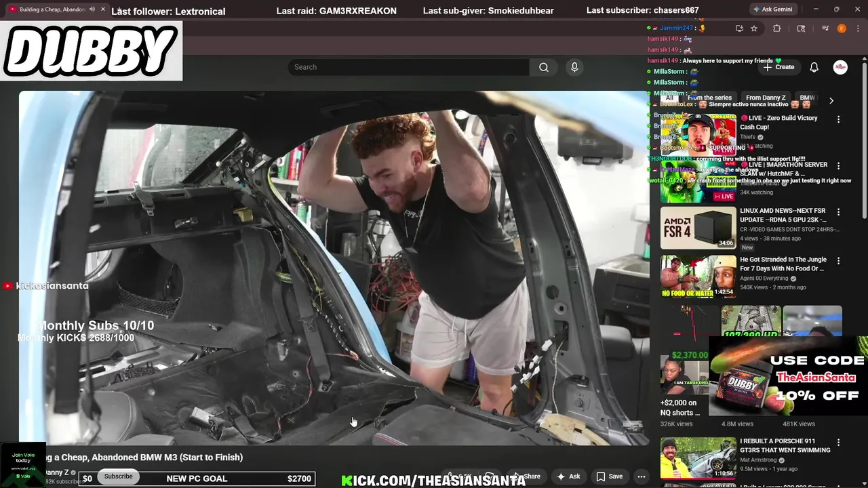Open Mat Armstrong channel link
868x488 pixels.
(x=759, y=460)
